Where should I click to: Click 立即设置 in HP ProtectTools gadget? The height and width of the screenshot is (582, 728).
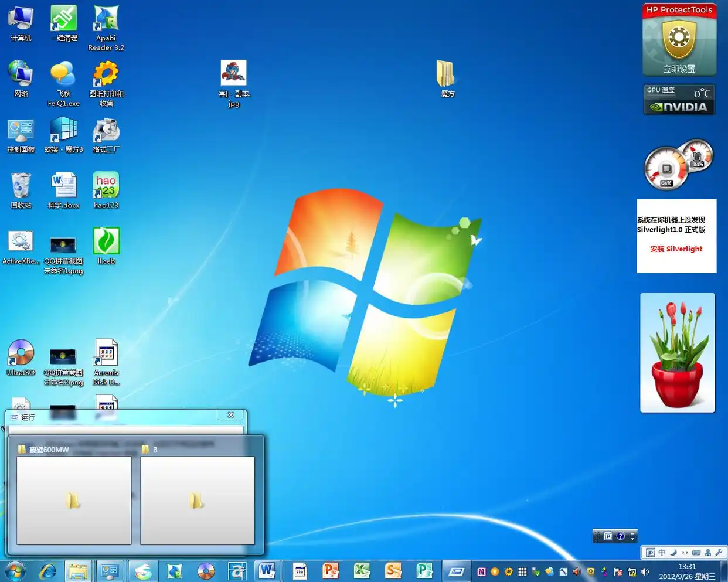(x=679, y=69)
